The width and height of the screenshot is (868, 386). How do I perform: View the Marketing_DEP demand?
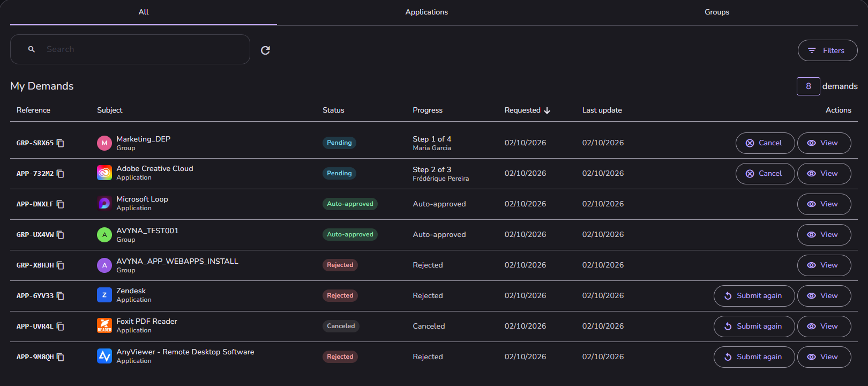point(824,143)
